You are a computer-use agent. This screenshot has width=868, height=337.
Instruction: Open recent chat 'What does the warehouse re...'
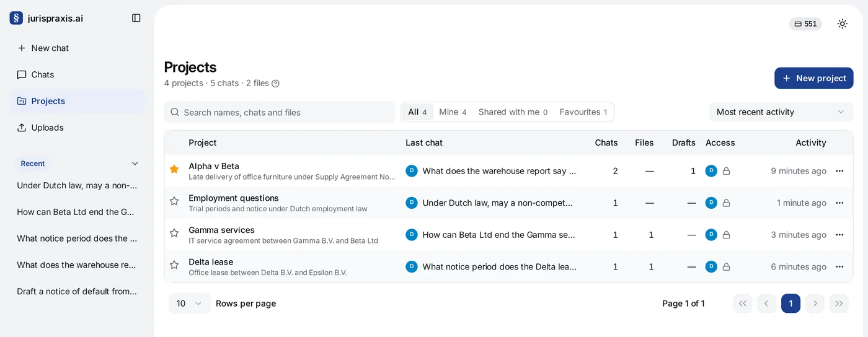pyautogui.click(x=77, y=265)
